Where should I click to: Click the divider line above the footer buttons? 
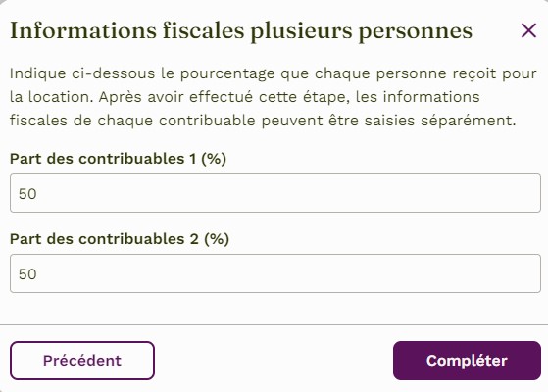tap(274, 324)
